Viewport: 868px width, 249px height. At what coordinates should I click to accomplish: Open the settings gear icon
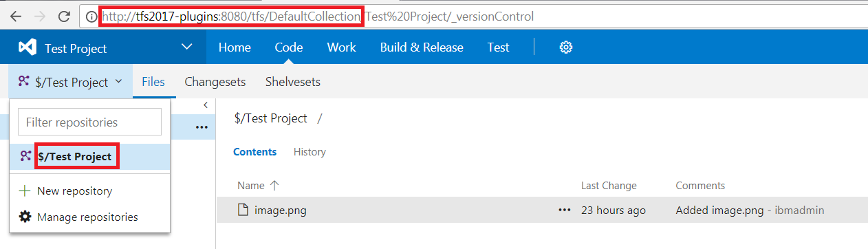[x=566, y=47]
